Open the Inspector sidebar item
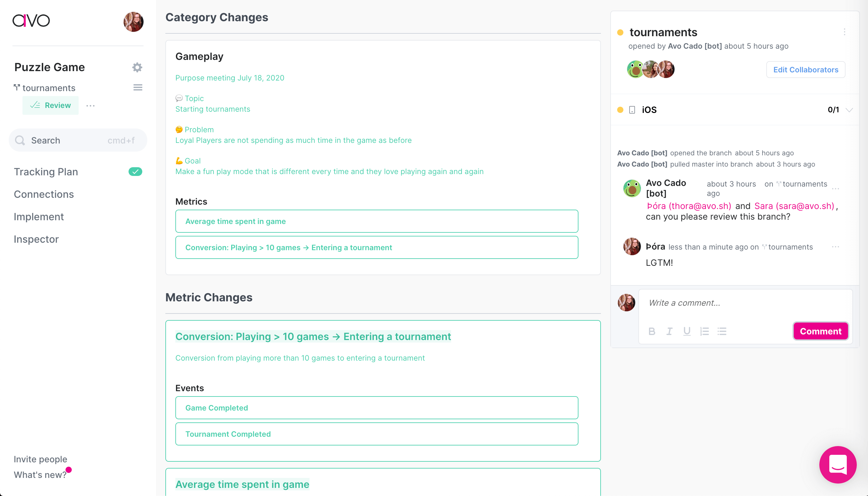 pyautogui.click(x=36, y=239)
